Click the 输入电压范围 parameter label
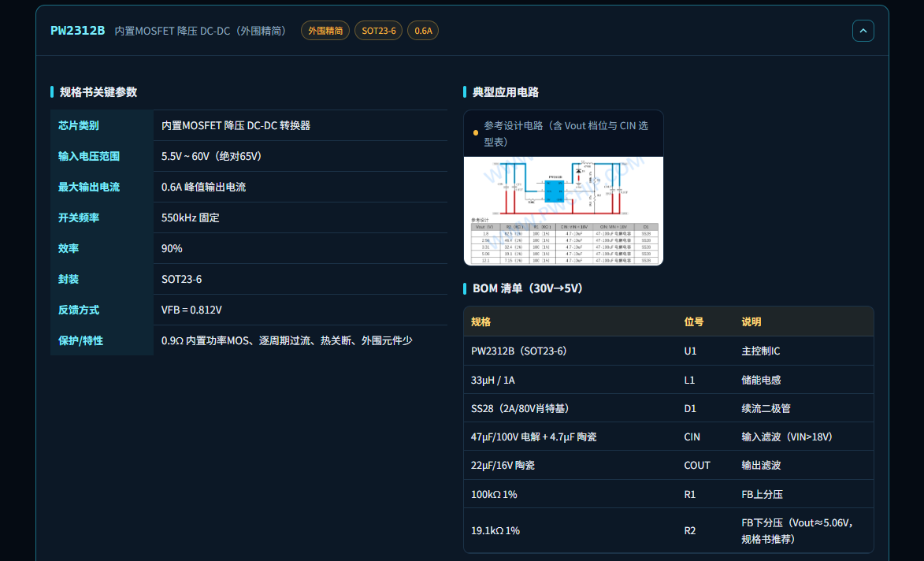The height and width of the screenshot is (561, 924). click(89, 156)
